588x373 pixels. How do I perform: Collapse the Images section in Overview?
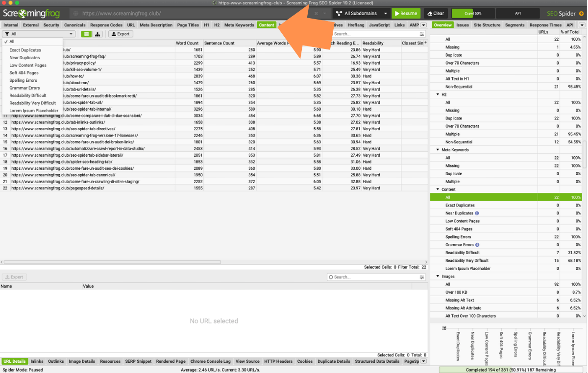438,277
